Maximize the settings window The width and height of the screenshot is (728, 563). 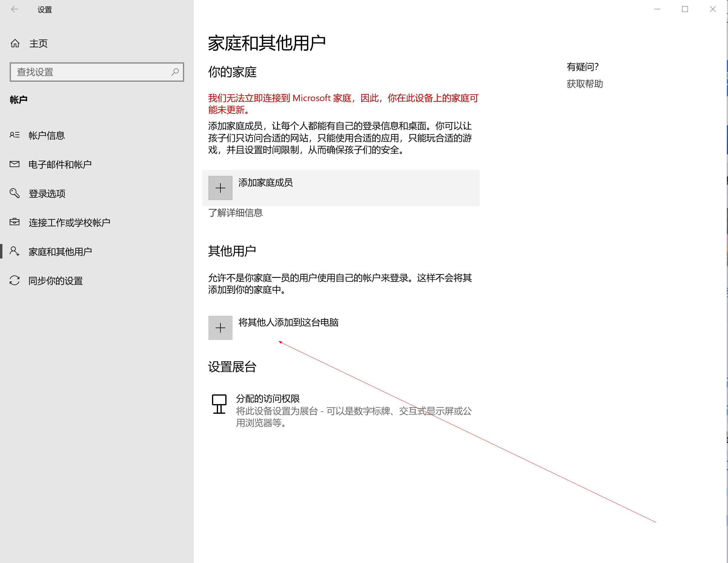pos(685,9)
